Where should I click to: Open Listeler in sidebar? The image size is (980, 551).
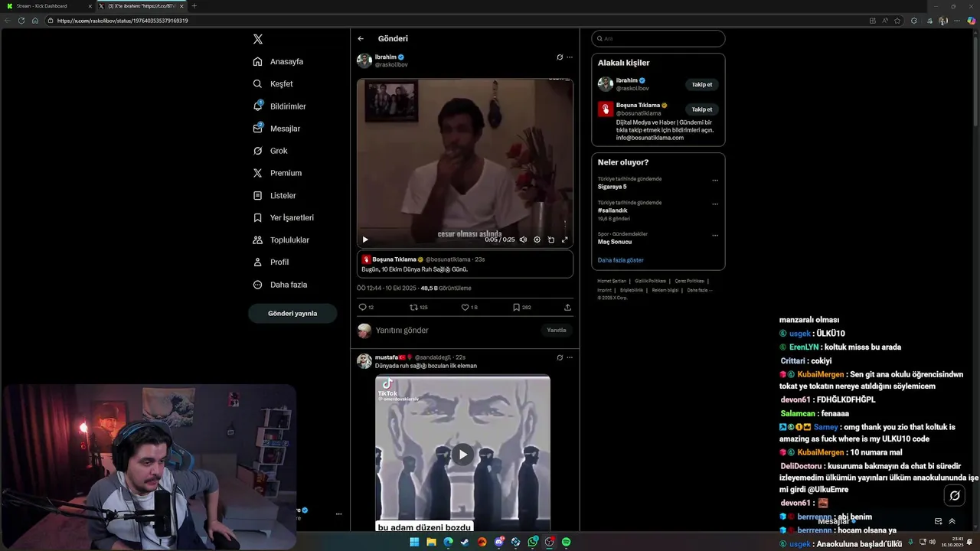275,195
